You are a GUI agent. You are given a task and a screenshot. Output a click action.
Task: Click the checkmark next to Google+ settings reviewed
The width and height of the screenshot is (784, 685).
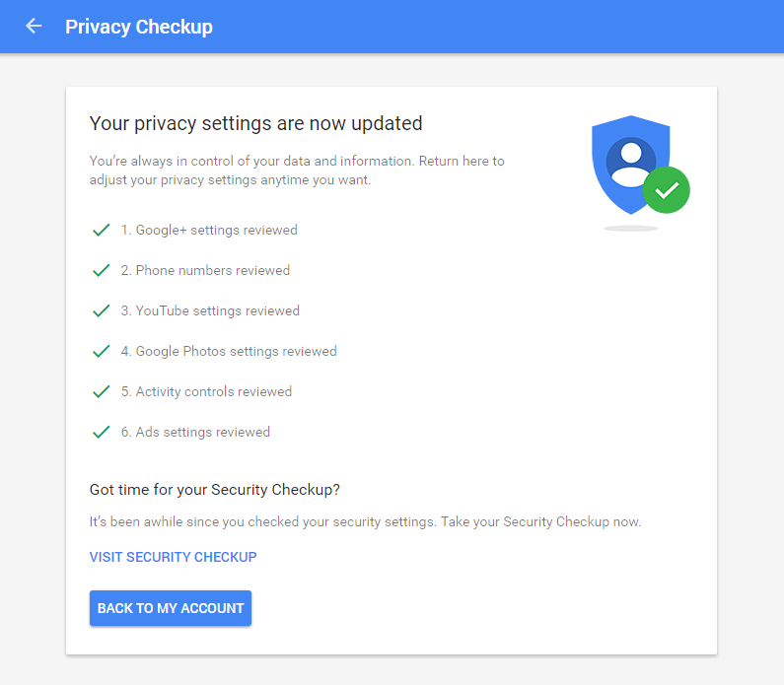coord(101,230)
